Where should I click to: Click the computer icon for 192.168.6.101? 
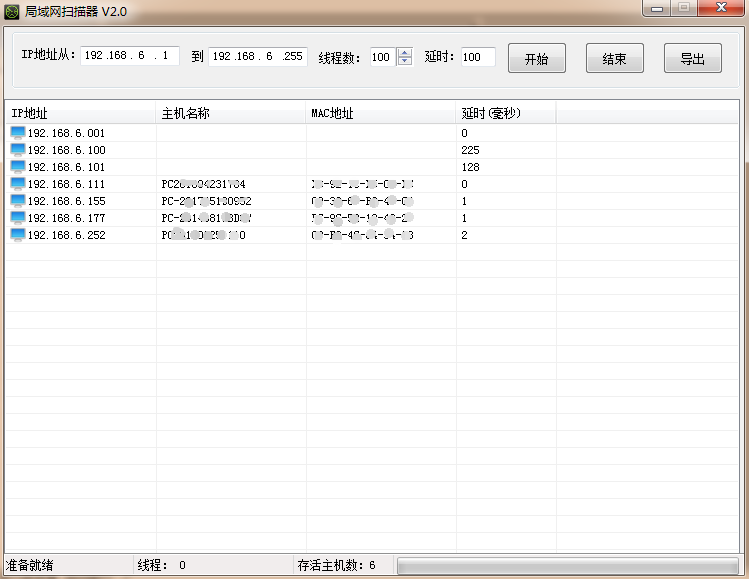[x=18, y=167]
